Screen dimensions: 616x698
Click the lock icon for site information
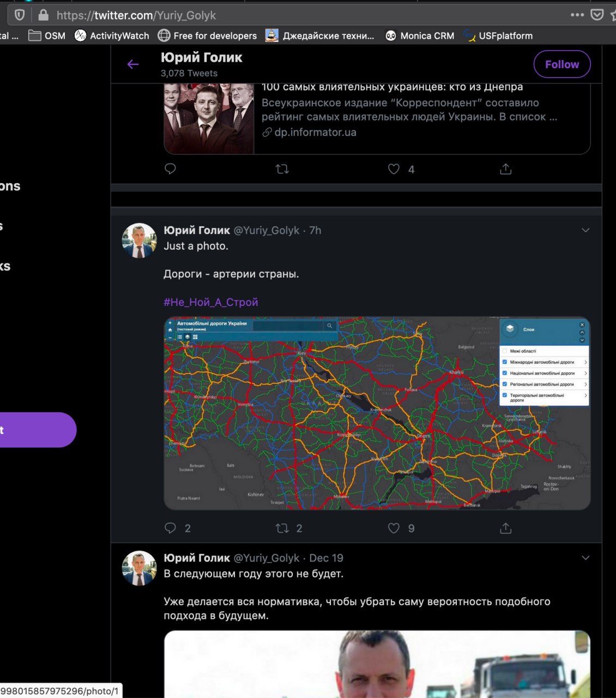(44, 15)
